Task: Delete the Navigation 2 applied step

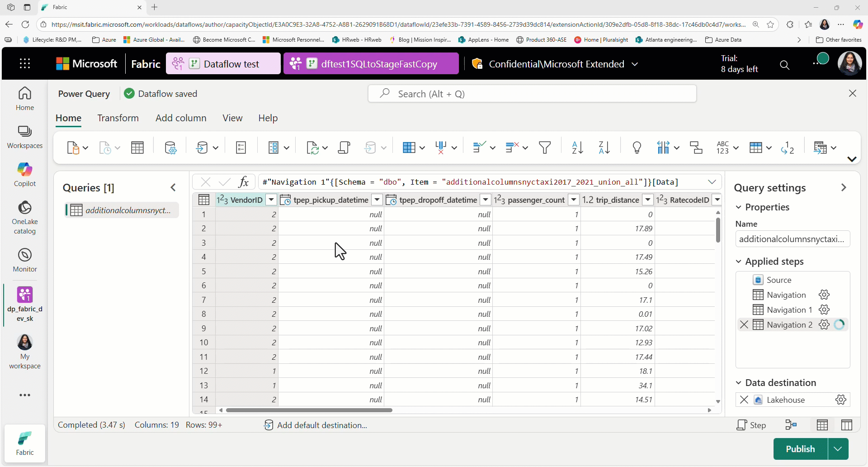Action: tap(744, 325)
